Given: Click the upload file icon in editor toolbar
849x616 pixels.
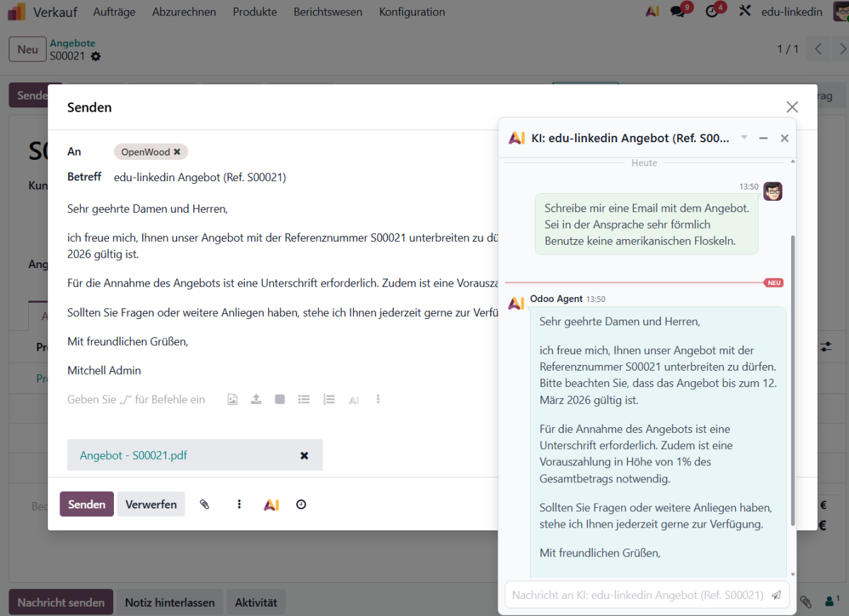Looking at the screenshot, I should (256, 400).
